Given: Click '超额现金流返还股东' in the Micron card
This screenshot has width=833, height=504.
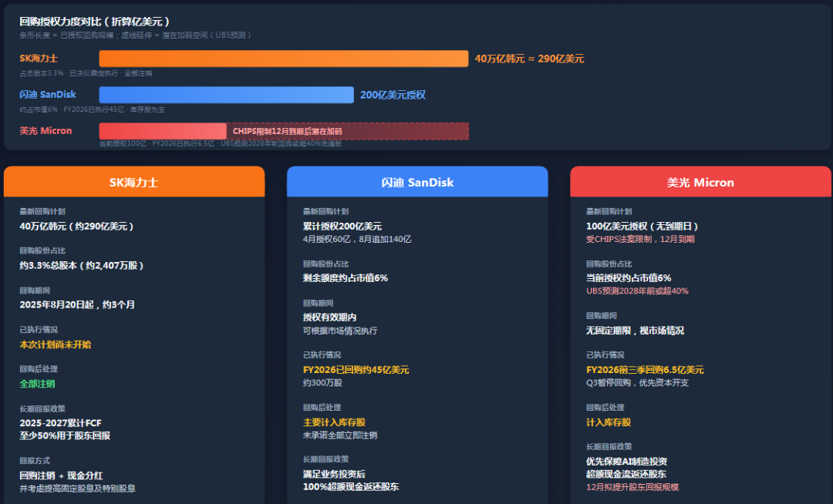Looking at the screenshot, I should [x=626, y=474].
